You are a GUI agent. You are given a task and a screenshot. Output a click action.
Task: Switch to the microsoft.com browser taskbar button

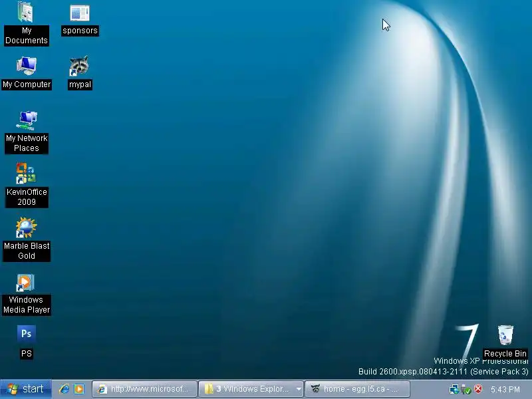(144, 389)
